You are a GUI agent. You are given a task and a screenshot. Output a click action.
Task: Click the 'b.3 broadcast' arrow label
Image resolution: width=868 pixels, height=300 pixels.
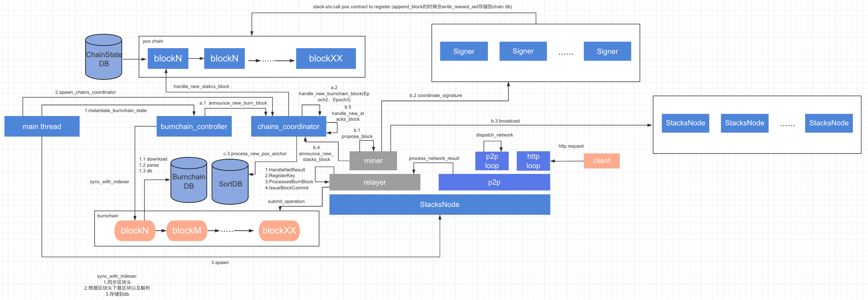[x=505, y=121]
